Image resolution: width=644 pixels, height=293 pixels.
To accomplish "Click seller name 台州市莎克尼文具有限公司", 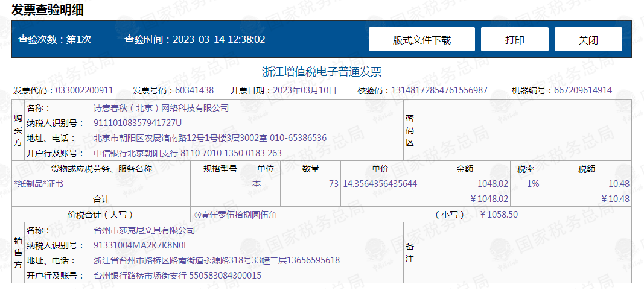I will [144, 230].
